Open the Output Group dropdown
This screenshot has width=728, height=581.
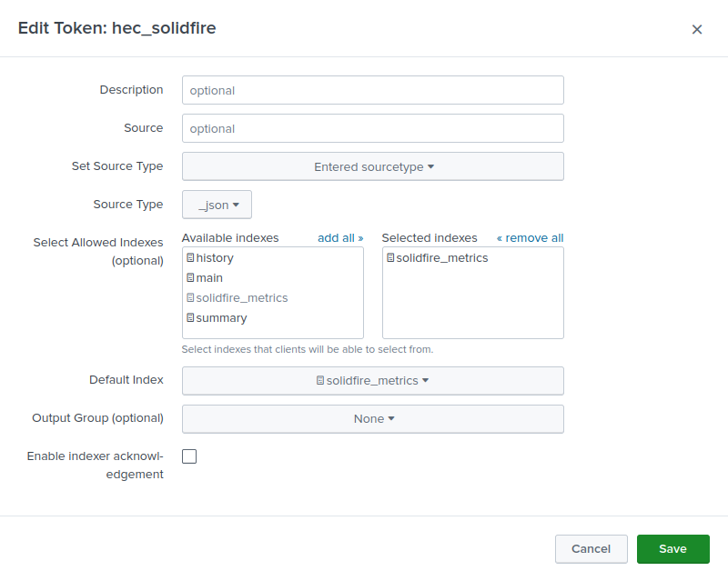click(x=373, y=418)
